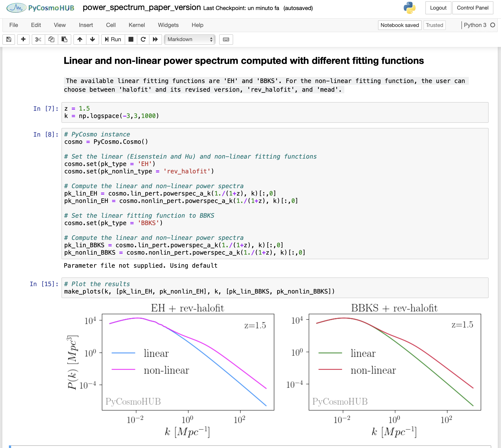Click the save and checkpoint icon
The width and height of the screenshot is (501, 448).
coord(9,39)
